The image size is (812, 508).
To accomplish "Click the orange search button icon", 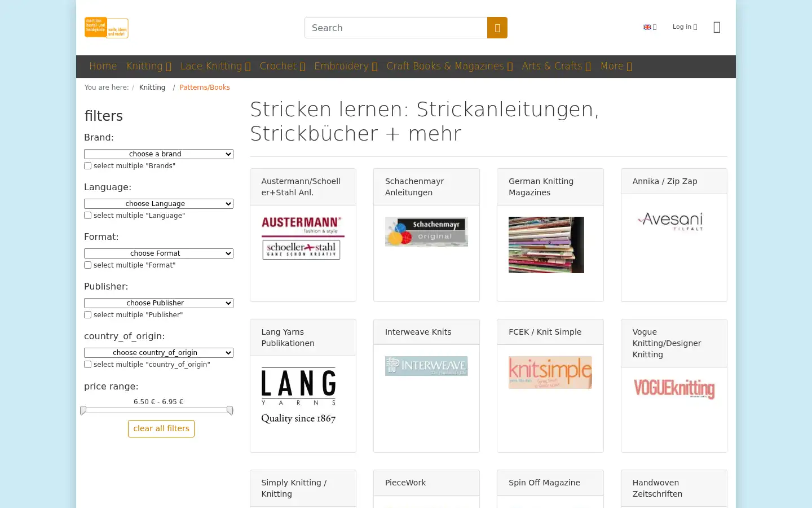I will [497, 28].
